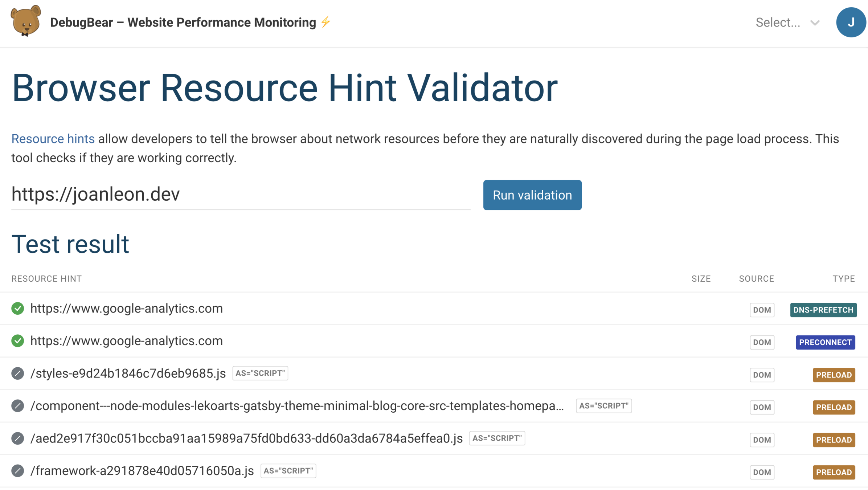Viewport: 868px width, 490px height.
Task: Click DebugBear Website Performance Monitoring title
Action: click(x=183, y=23)
